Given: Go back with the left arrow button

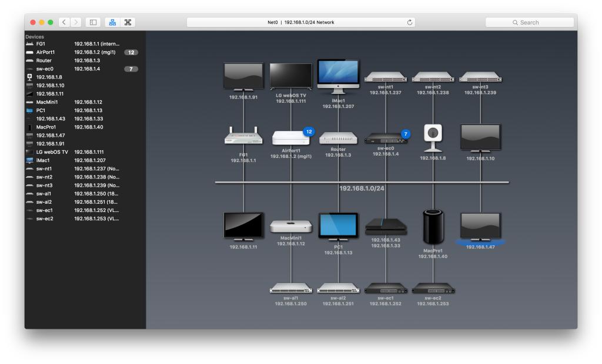Looking at the screenshot, I should pos(64,22).
